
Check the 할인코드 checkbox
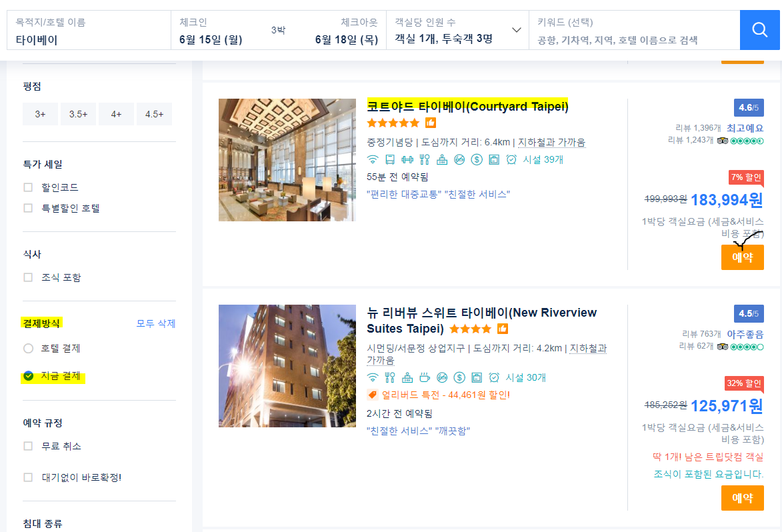(28, 187)
